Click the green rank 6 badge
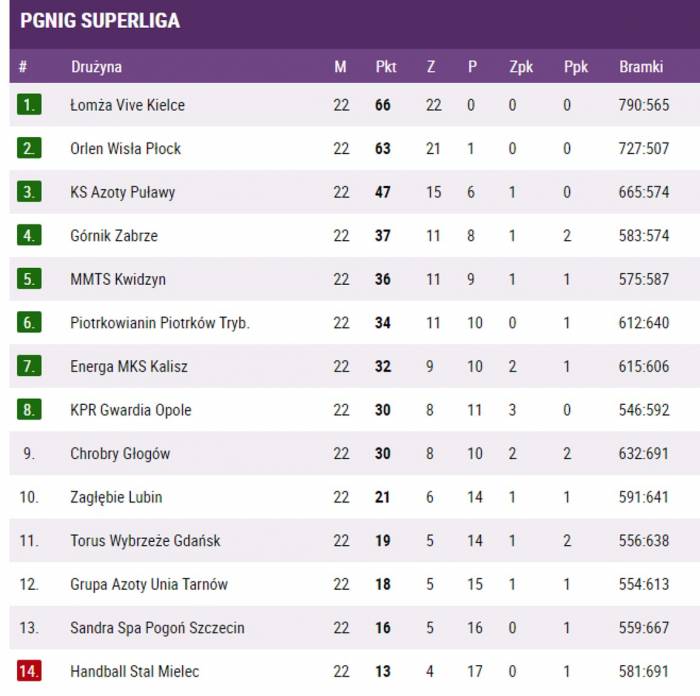This screenshot has height=696, width=700. pos(29,322)
